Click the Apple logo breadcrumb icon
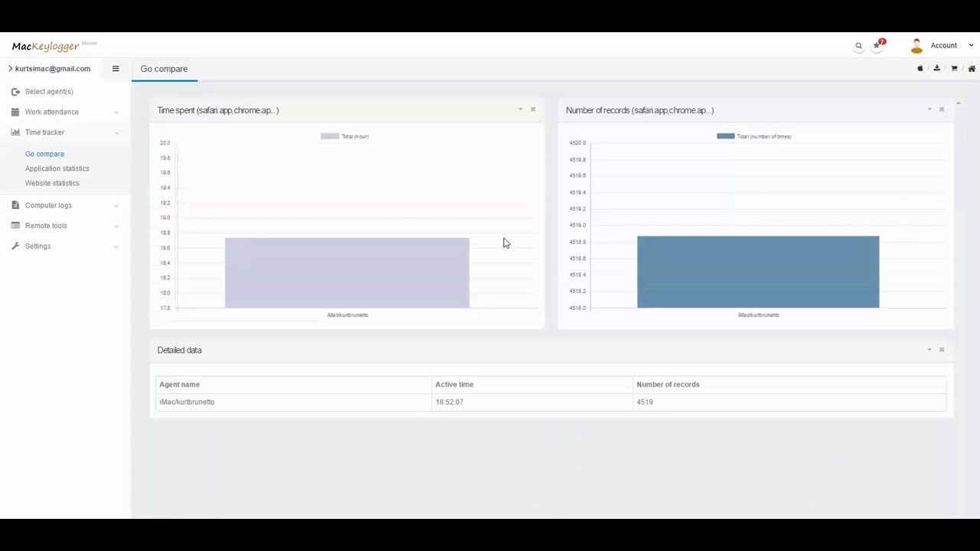Image resolution: width=980 pixels, height=551 pixels. tap(920, 69)
